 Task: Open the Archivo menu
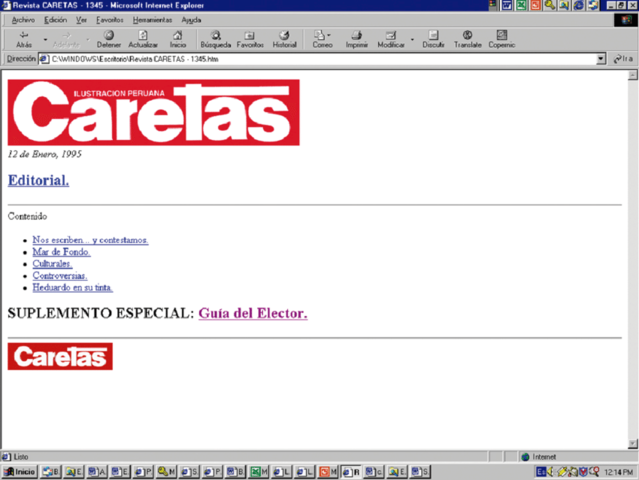point(23,20)
